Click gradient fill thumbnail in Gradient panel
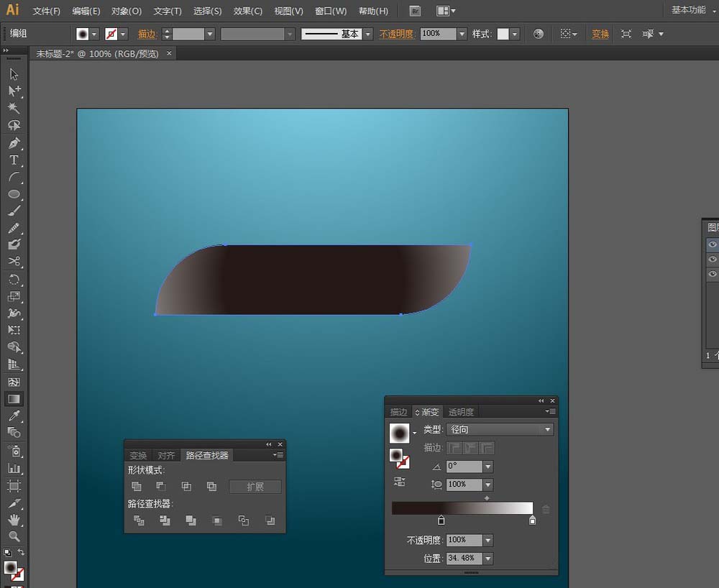Image resolution: width=719 pixels, height=588 pixels. coord(399,433)
